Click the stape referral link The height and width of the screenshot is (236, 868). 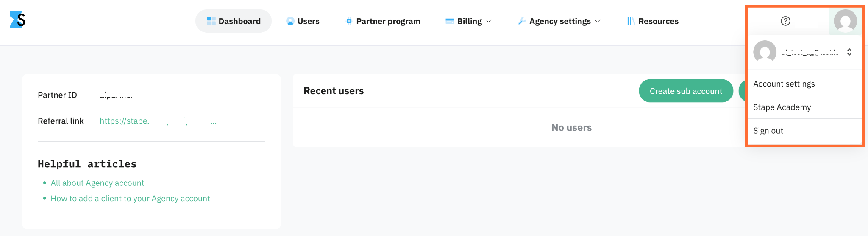[158, 121]
